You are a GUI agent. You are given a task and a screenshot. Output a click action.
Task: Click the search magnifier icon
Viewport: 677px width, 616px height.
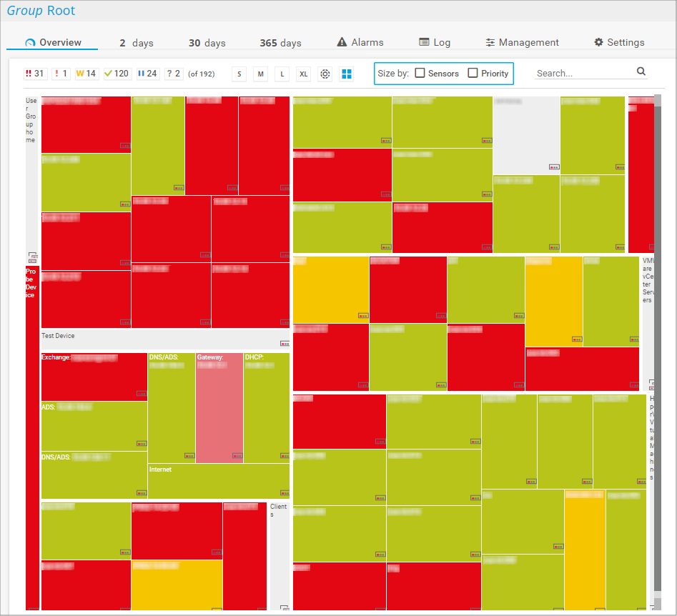pos(641,71)
